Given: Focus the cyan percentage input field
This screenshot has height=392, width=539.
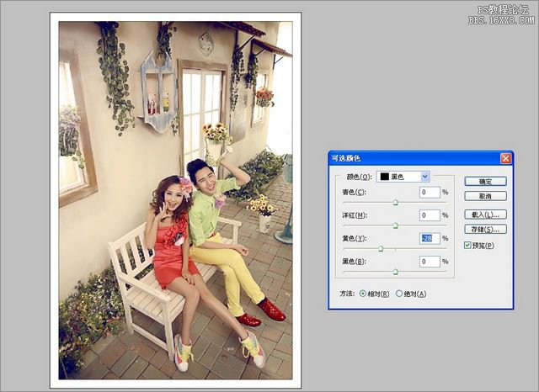Looking at the screenshot, I should tap(430, 192).
